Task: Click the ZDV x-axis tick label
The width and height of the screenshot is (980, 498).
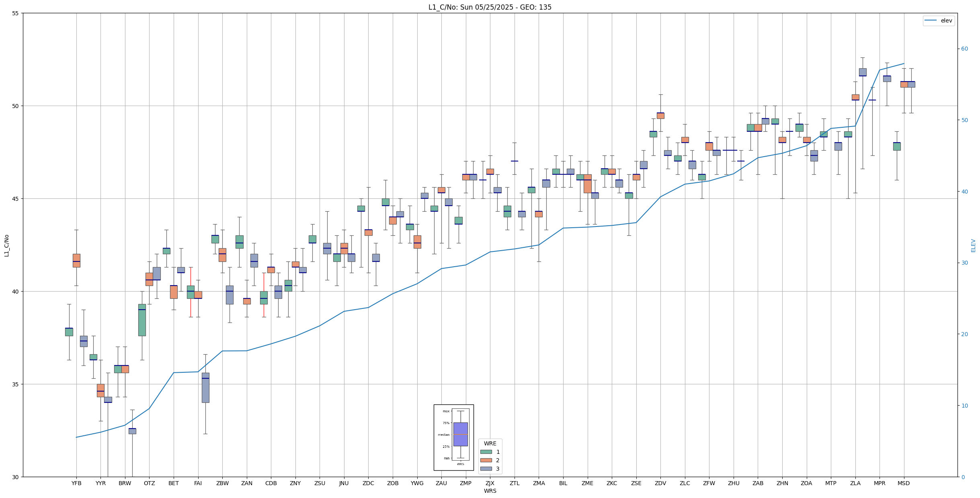Action: click(x=660, y=483)
